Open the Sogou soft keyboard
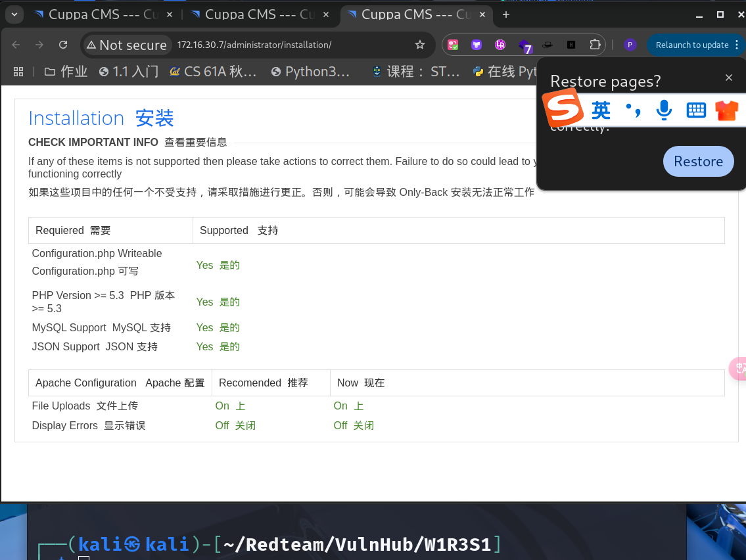 (x=696, y=110)
